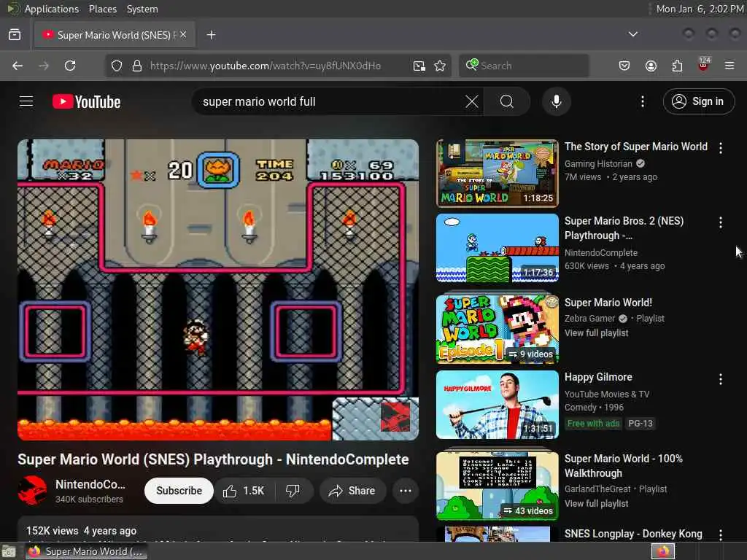Sign in to YouTube
This screenshot has height=560, width=747.
(x=698, y=101)
